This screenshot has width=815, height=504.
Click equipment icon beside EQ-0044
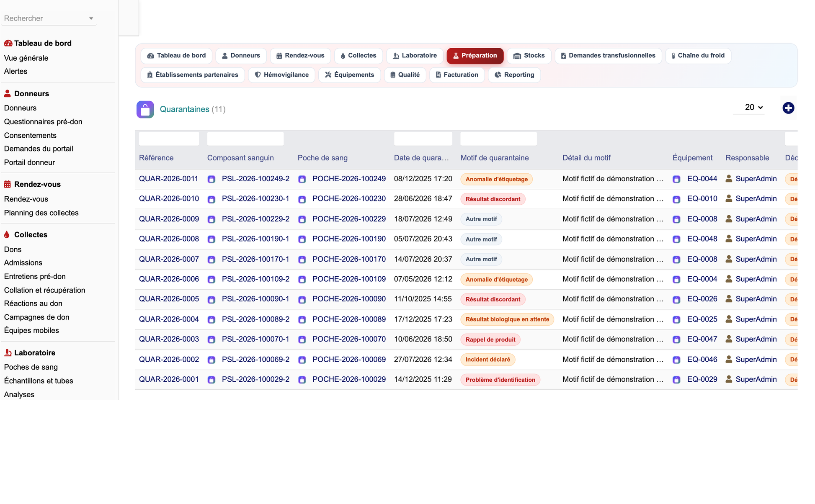(676, 179)
